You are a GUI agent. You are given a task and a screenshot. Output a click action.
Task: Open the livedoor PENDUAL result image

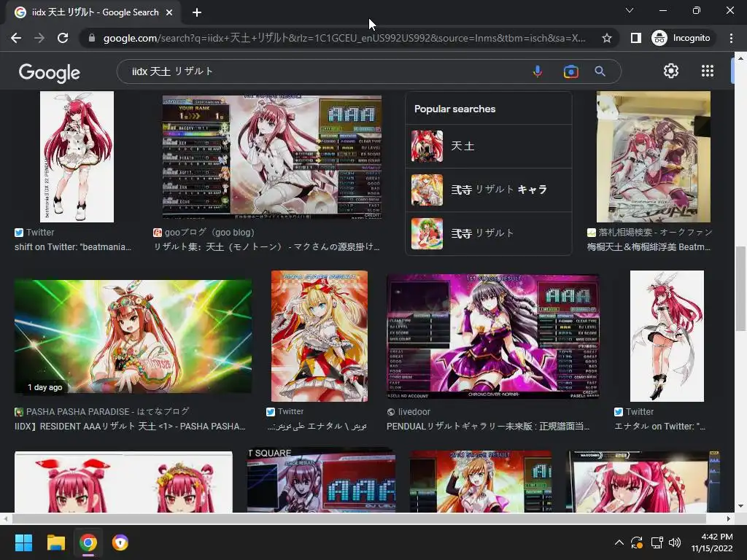point(492,336)
